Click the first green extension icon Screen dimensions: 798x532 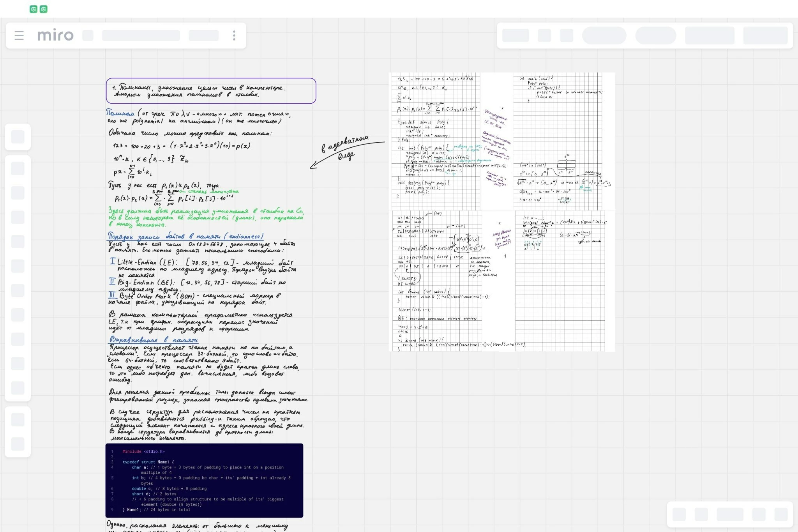(34, 9)
